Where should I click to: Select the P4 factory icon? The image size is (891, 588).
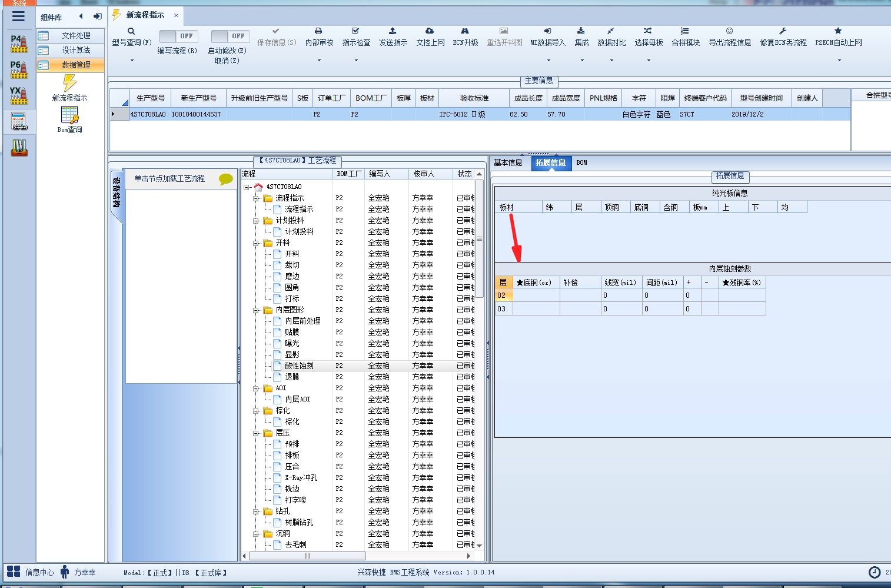pos(19,44)
